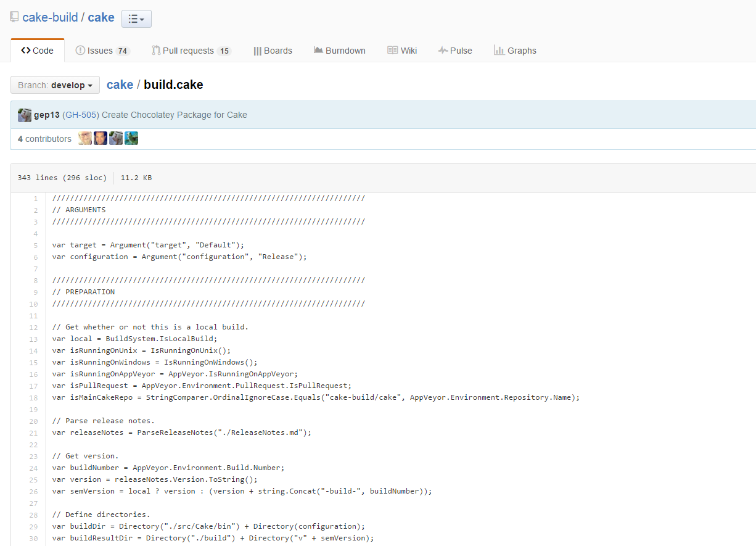The width and height of the screenshot is (756, 546).
Task: Click the Issues count badge 74
Action: point(123,51)
